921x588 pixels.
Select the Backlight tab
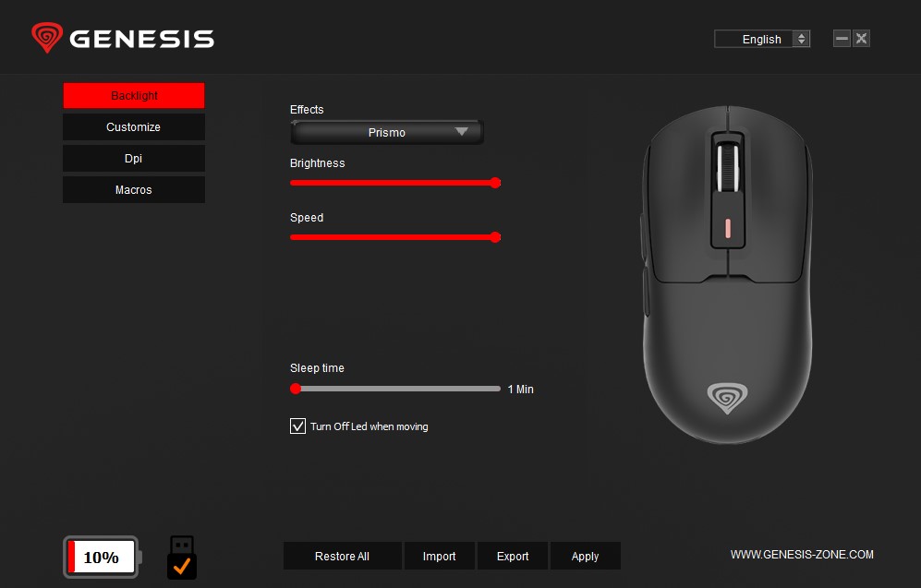(x=134, y=96)
